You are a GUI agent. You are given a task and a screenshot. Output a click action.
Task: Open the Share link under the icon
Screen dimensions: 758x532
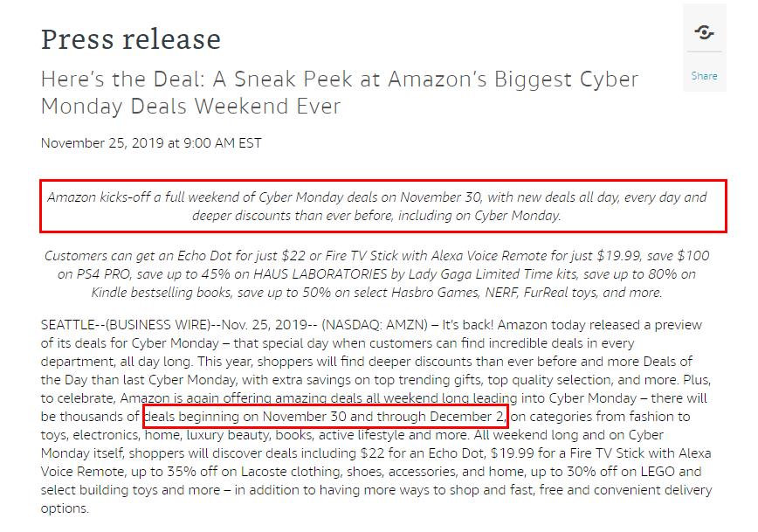point(704,75)
